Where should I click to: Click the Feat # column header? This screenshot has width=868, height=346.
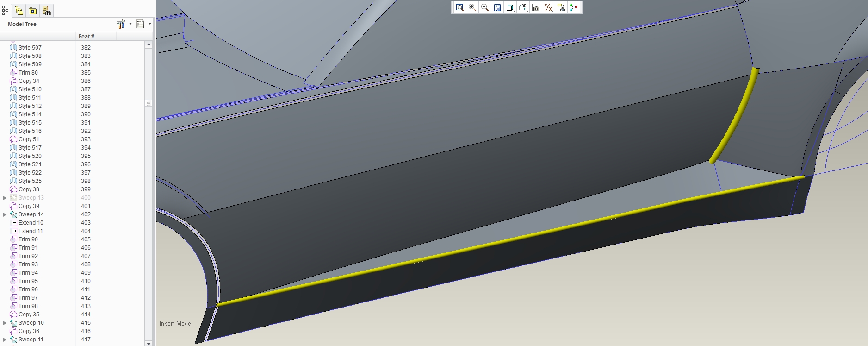point(95,36)
